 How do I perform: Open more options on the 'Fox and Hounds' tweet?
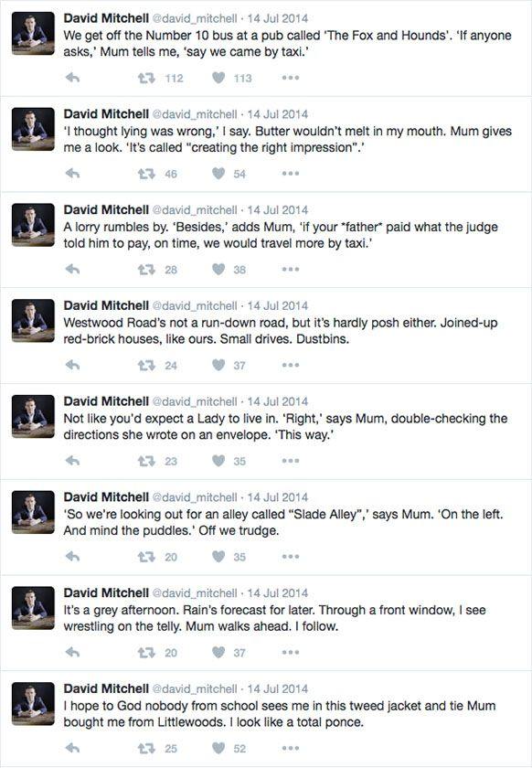pyautogui.click(x=291, y=78)
